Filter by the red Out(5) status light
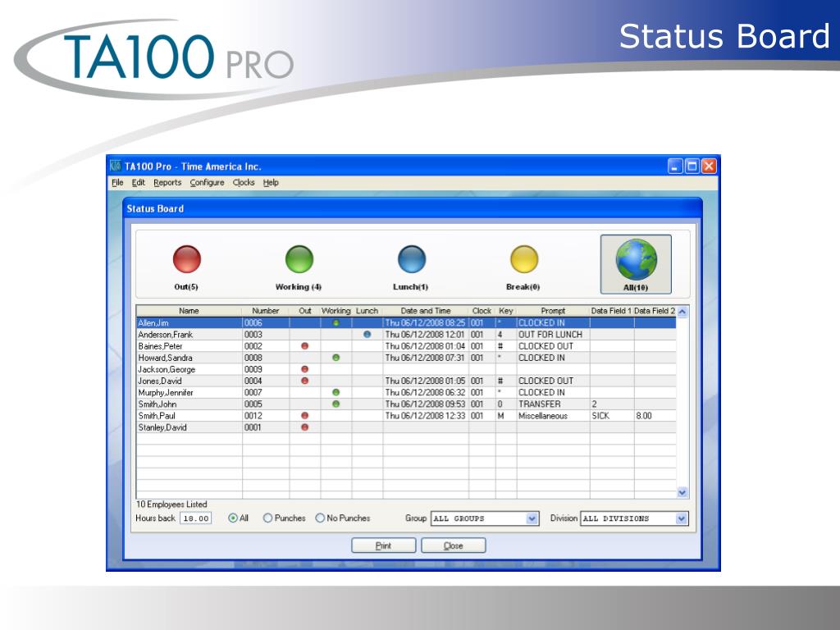The image size is (840, 630). [x=186, y=260]
